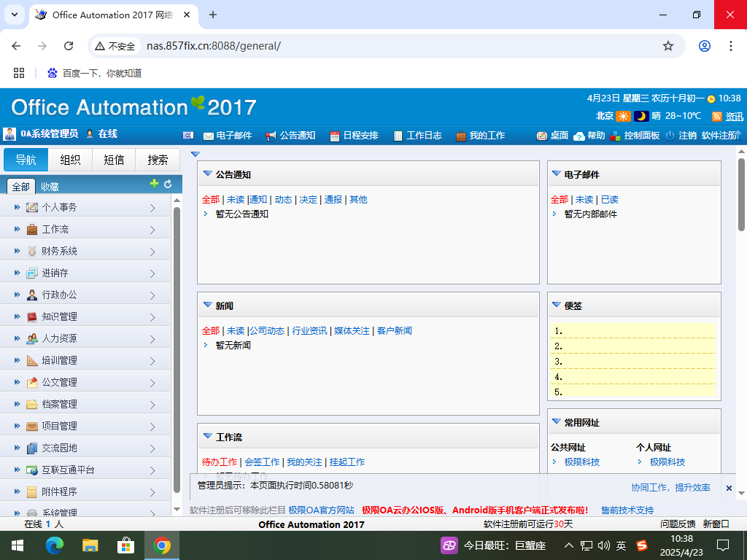This screenshot has width=747, height=560.
Task: Expand the 项目管理 menu chevron
Action: [152, 427]
